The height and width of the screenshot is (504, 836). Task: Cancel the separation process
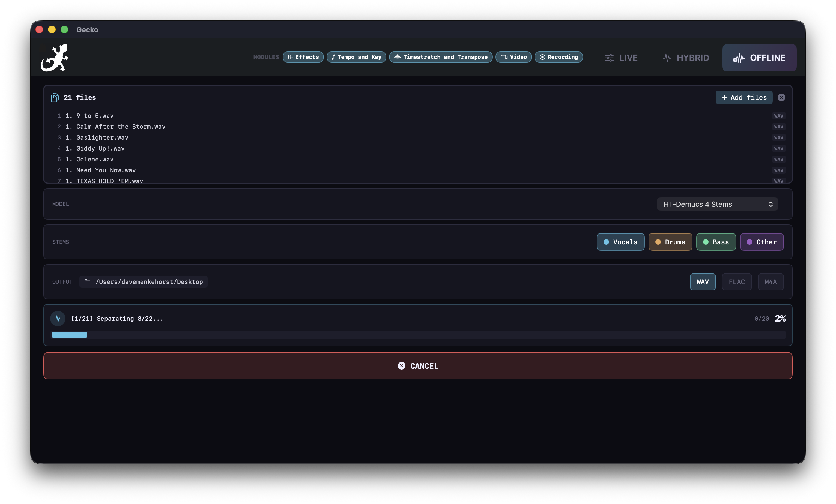[x=418, y=366]
